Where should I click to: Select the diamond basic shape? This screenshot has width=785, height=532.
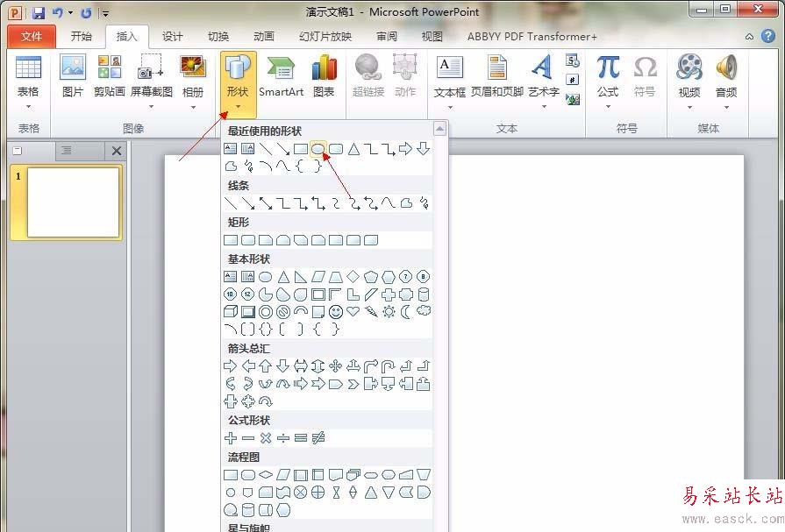tap(353, 276)
